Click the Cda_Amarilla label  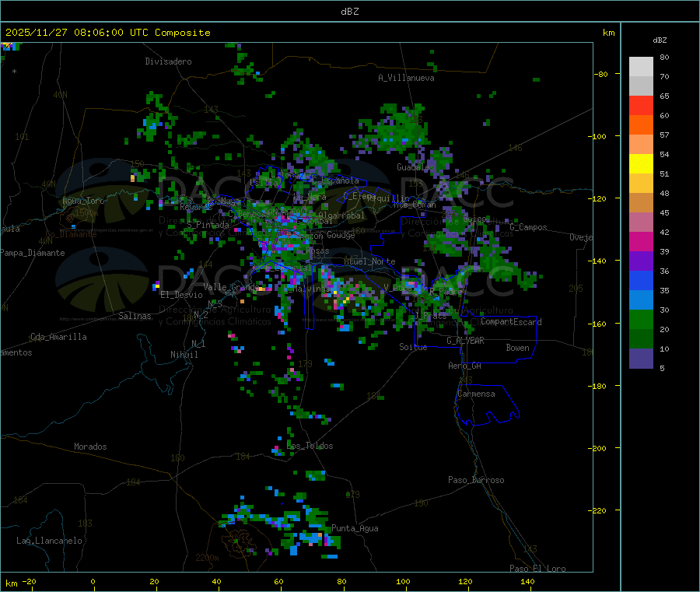pos(58,337)
